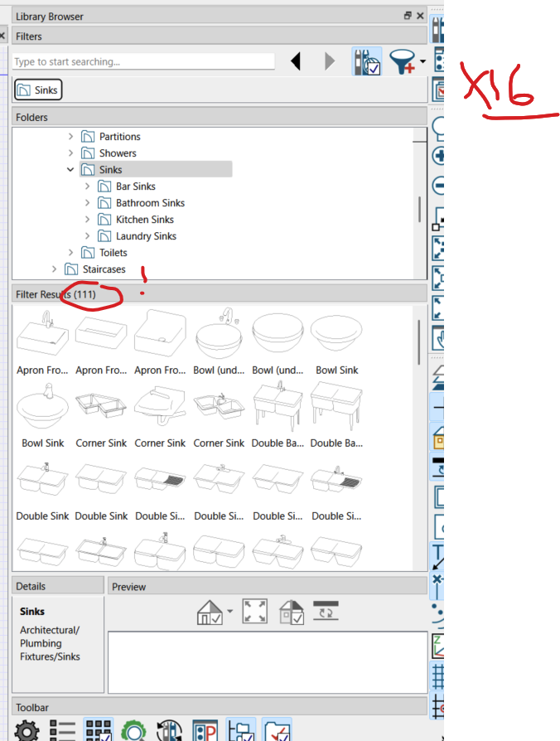Click the add filter funnel icon
This screenshot has width=560, height=741.
403,62
